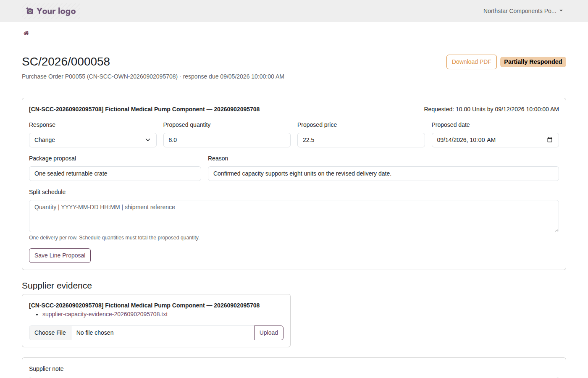588x378 pixels.
Task: Download PDF of the request
Action: 471,62
